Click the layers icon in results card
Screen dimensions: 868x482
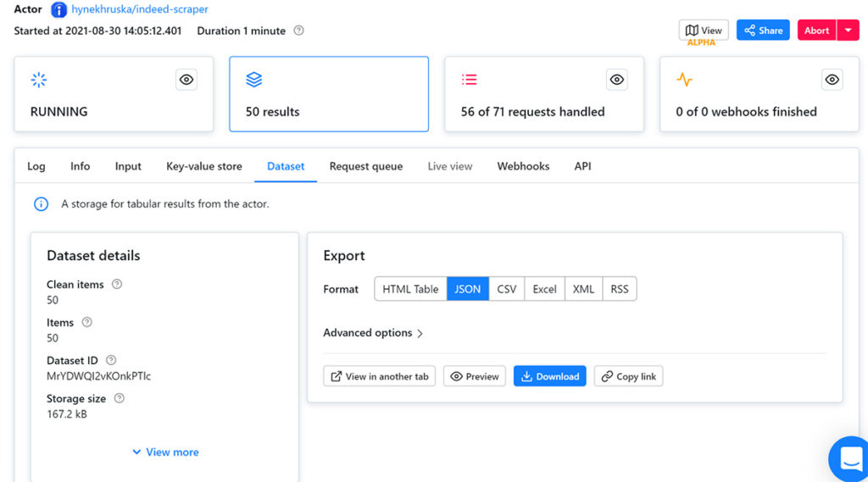[x=254, y=80]
